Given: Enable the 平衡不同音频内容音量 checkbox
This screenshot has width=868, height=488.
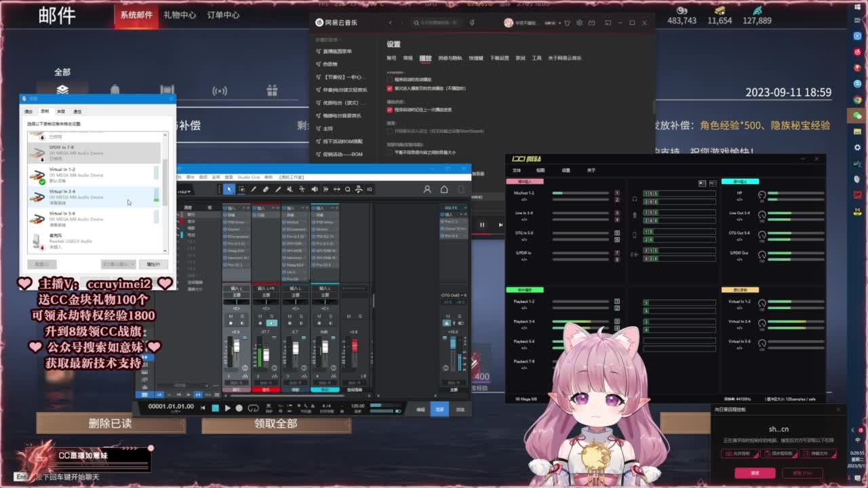Looking at the screenshot, I should pos(389,152).
